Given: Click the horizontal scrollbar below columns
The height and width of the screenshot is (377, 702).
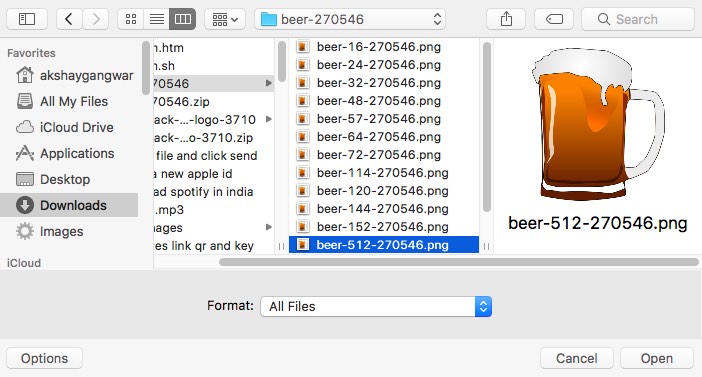Looking at the screenshot, I should click(458, 262).
